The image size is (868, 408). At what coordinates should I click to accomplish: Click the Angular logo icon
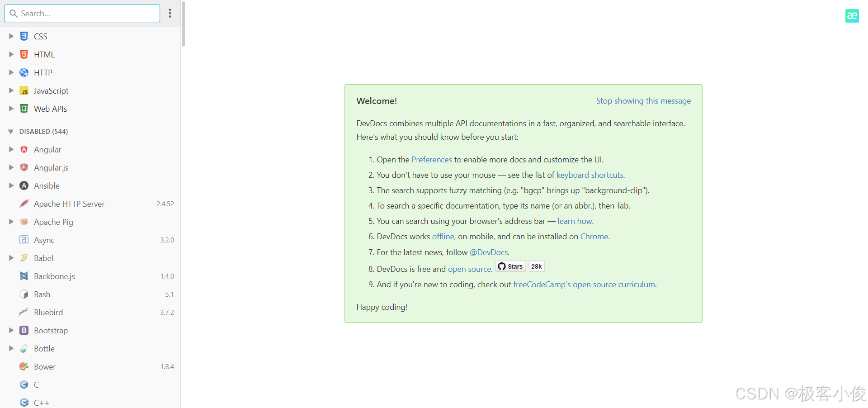coord(24,149)
